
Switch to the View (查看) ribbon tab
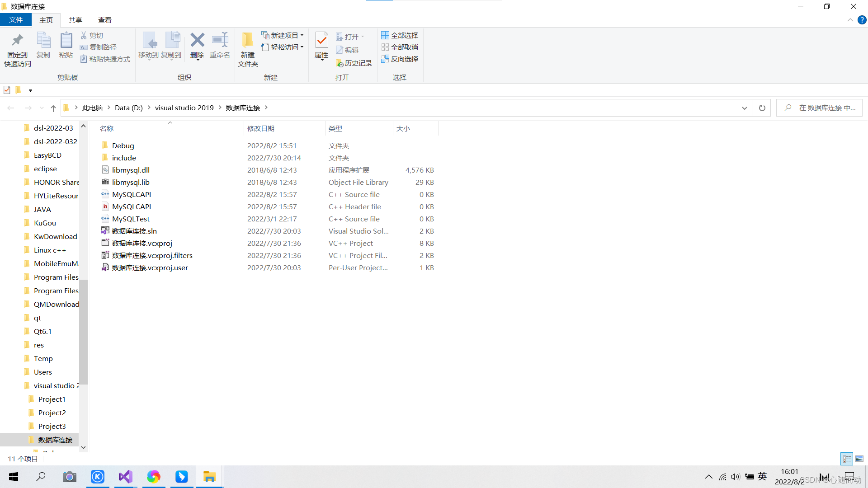(104, 20)
